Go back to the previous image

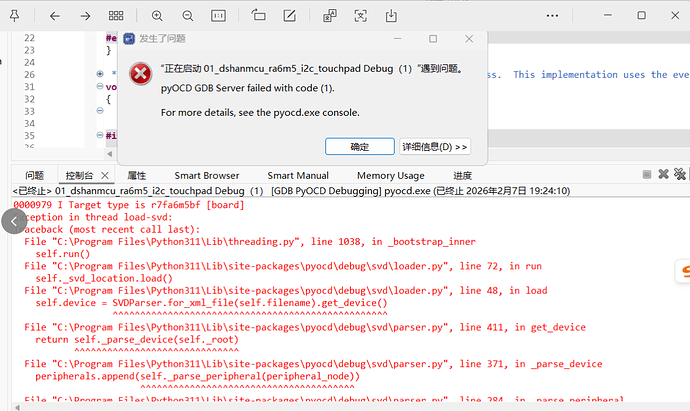point(54,16)
